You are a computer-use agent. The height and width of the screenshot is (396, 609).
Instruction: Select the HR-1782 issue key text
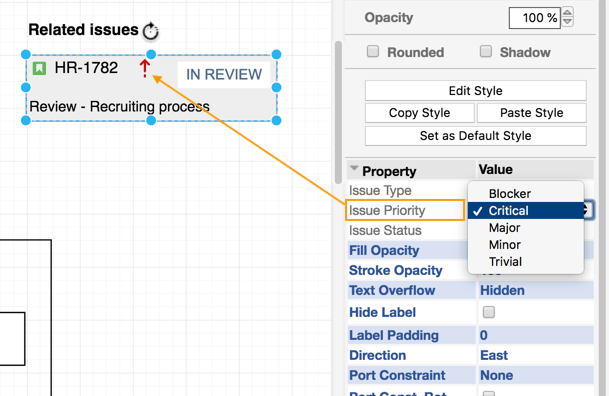point(86,68)
